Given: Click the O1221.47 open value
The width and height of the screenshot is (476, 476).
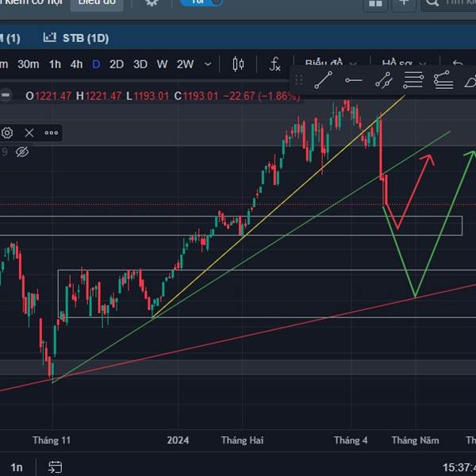Looking at the screenshot, I should pos(48,96).
